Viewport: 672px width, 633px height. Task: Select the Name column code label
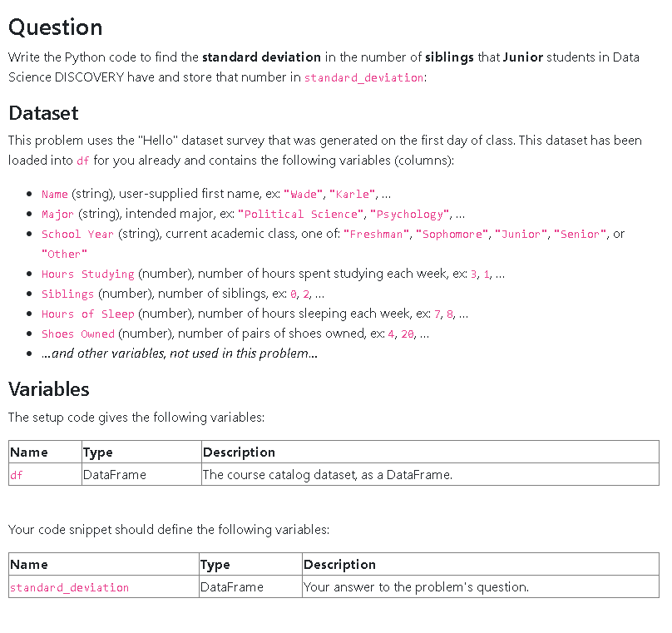[x=54, y=194]
